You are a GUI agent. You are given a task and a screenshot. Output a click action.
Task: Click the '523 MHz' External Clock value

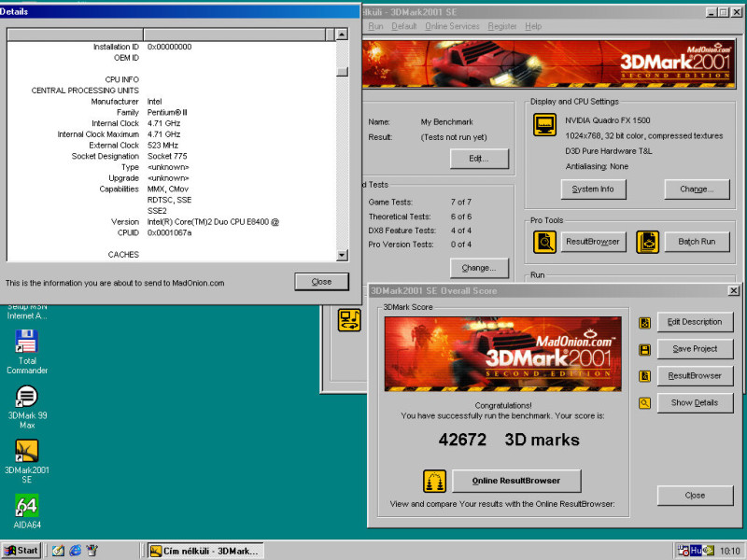[x=162, y=146]
